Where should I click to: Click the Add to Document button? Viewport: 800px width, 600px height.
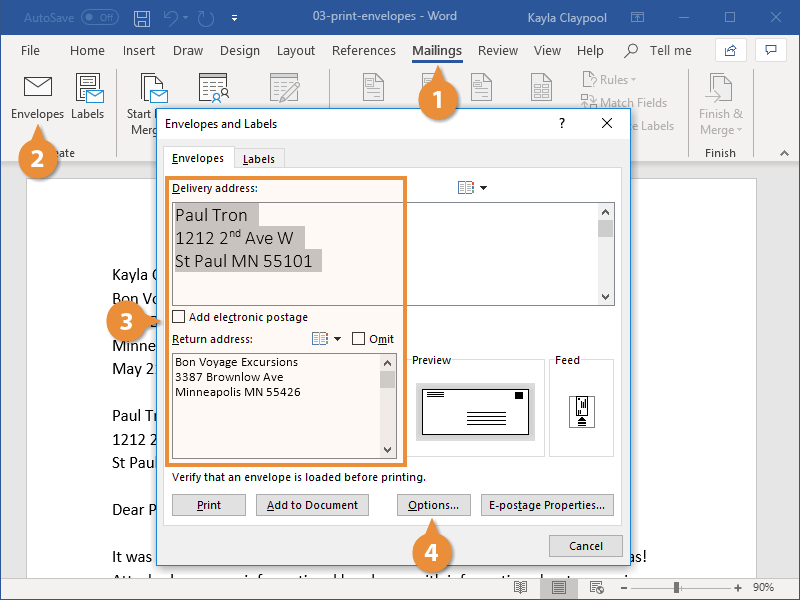(x=312, y=505)
